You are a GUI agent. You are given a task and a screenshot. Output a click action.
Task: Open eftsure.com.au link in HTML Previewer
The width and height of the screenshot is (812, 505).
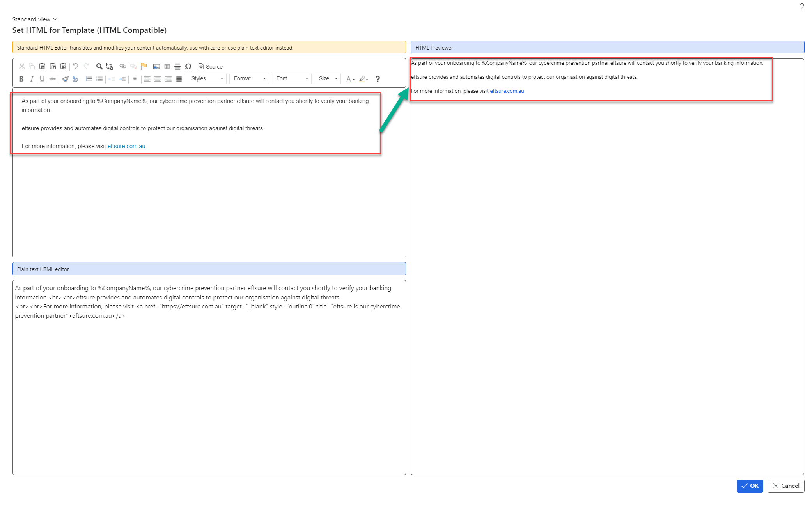(x=507, y=91)
